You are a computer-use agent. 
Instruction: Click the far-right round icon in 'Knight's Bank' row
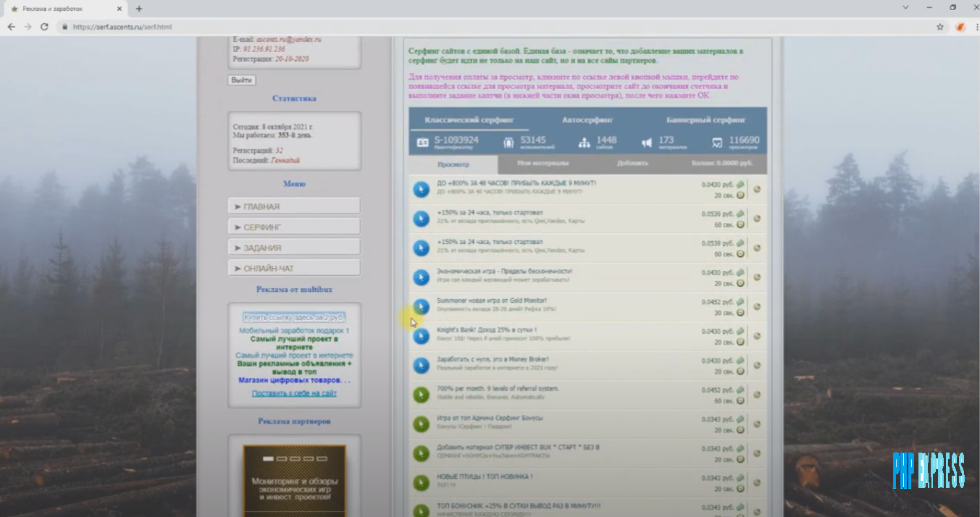click(x=757, y=336)
